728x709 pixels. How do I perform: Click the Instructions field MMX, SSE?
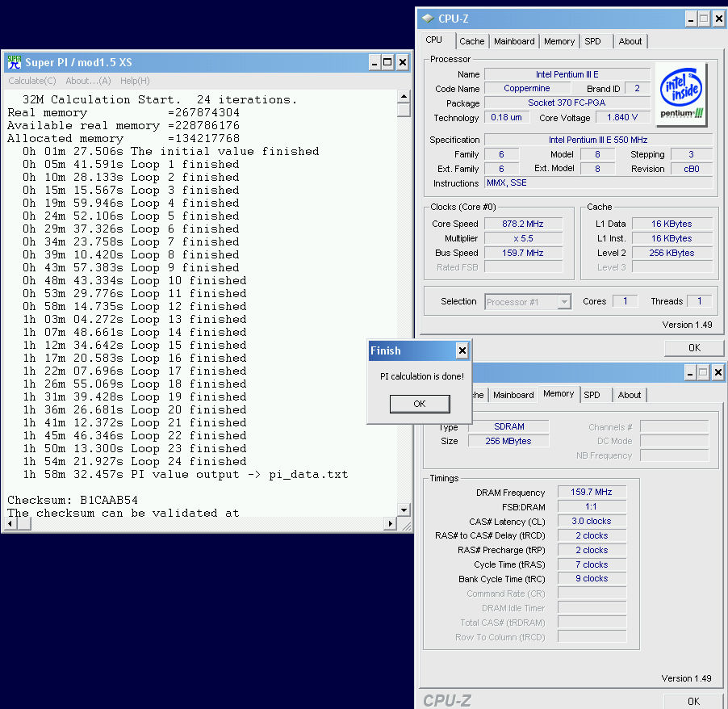(x=599, y=182)
